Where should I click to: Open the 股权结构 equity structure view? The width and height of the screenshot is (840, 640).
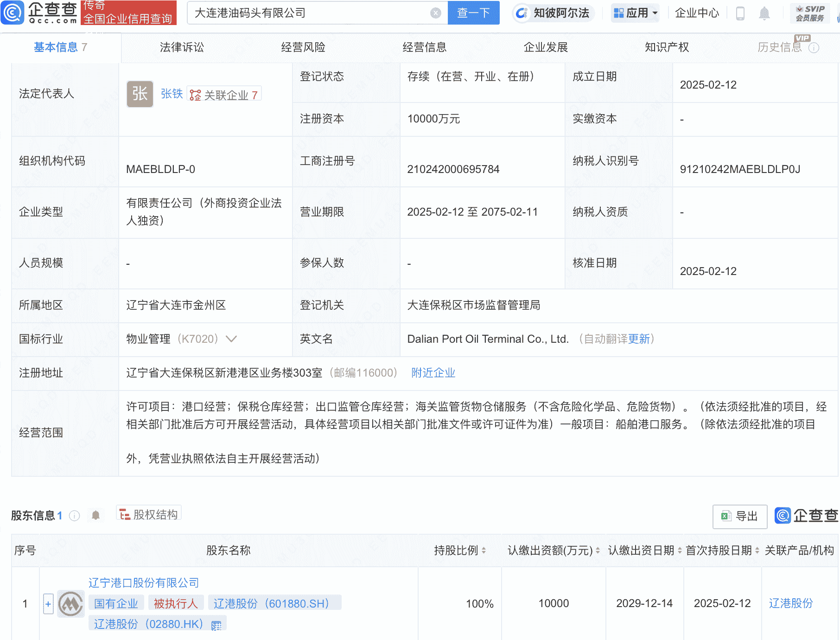tap(148, 513)
